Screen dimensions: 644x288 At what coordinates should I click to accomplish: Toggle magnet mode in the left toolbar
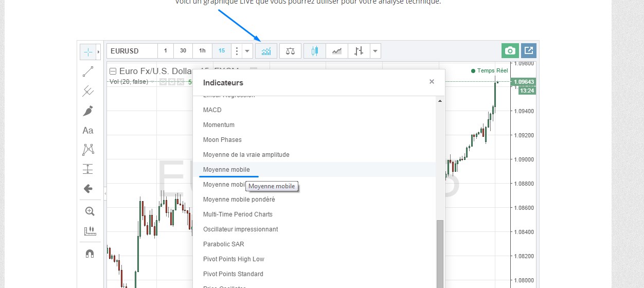[90, 254]
